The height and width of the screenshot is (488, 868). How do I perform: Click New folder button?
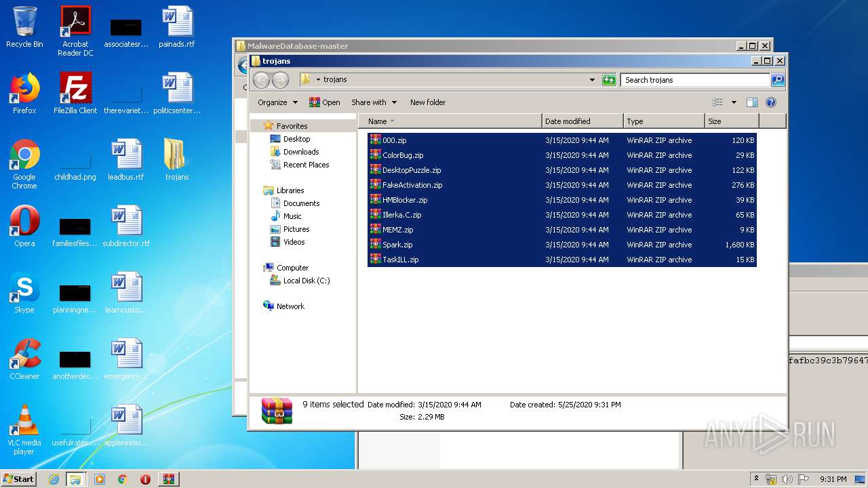pos(428,102)
